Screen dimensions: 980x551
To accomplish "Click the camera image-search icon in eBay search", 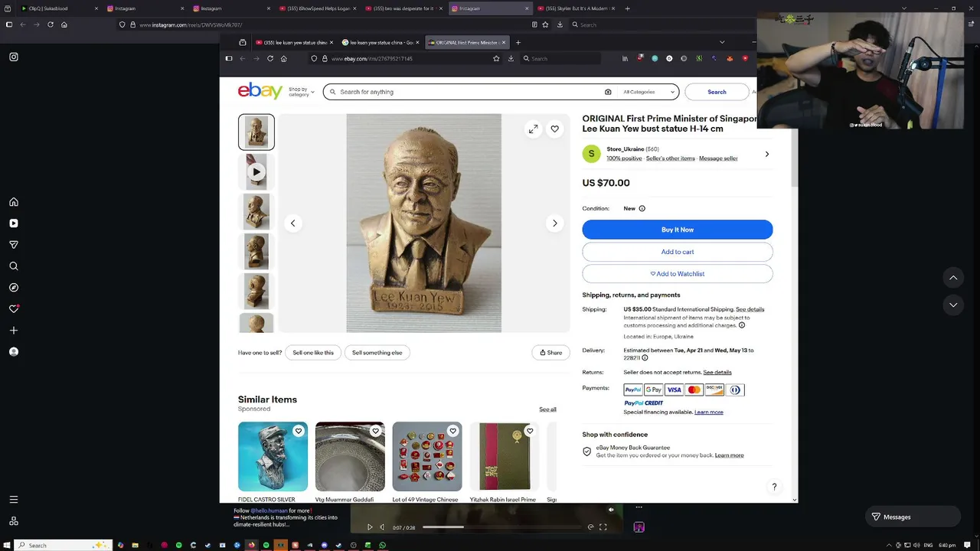I will tap(608, 92).
